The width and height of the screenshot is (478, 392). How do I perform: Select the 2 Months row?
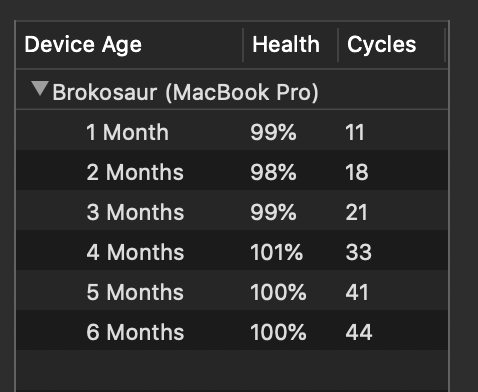click(232, 170)
